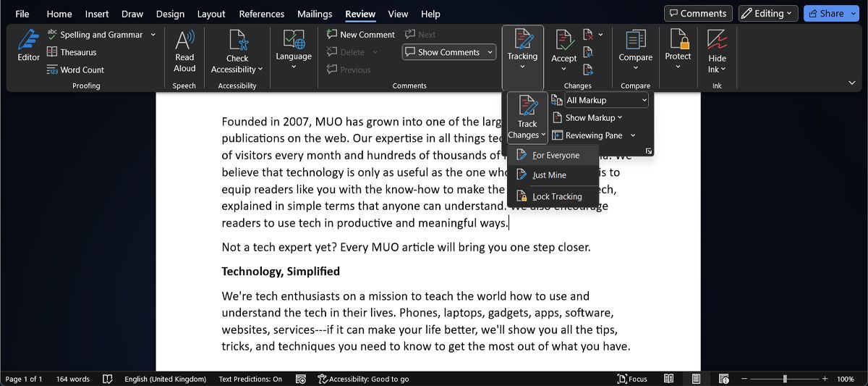Open the Mailings tab

(x=314, y=14)
